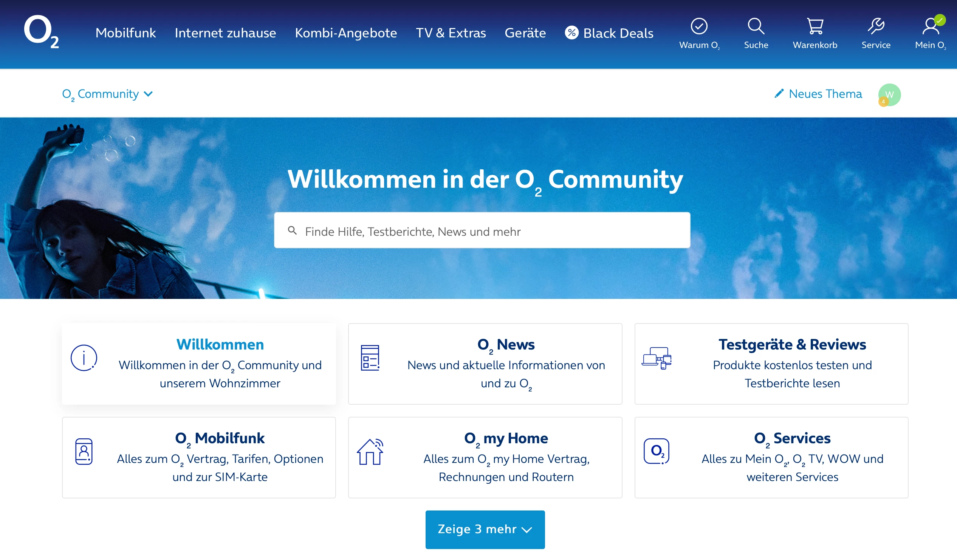Open the O2 News category
Screen dimensions: 957x560
point(506,344)
